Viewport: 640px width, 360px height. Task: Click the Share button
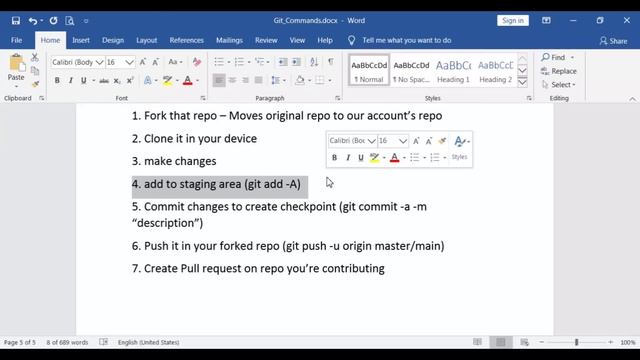pos(613,41)
